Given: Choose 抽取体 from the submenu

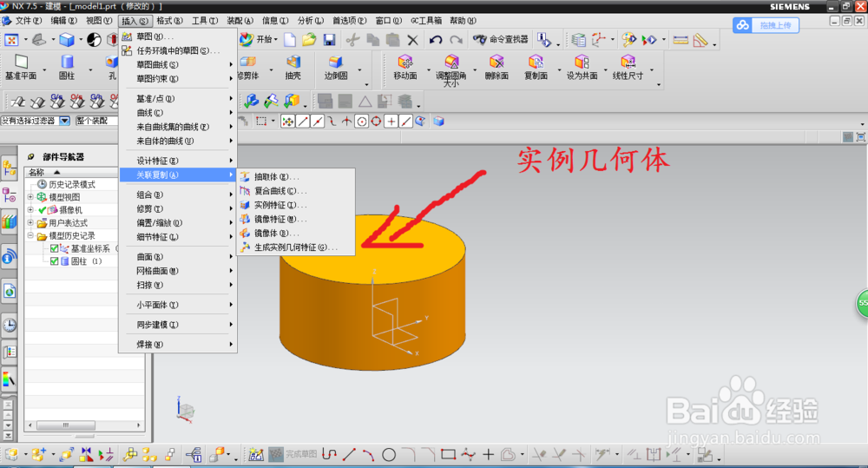Looking at the screenshot, I should point(296,176).
